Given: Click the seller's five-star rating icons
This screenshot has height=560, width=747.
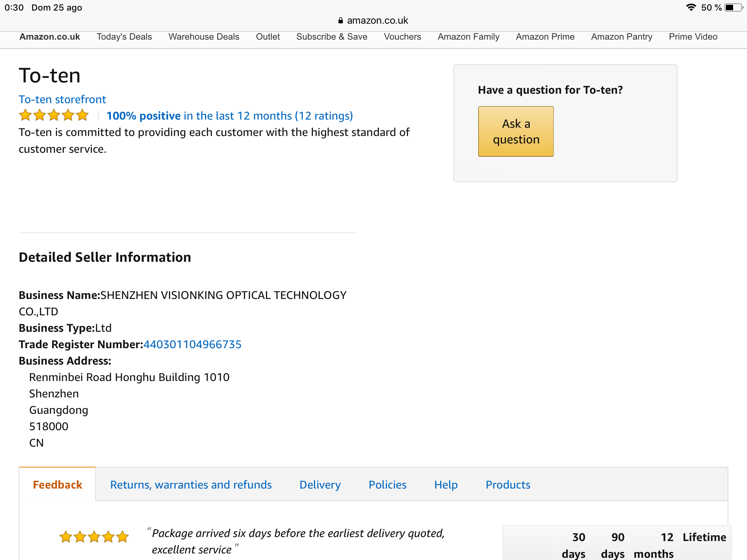Looking at the screenshot, I should coord(54,115).
